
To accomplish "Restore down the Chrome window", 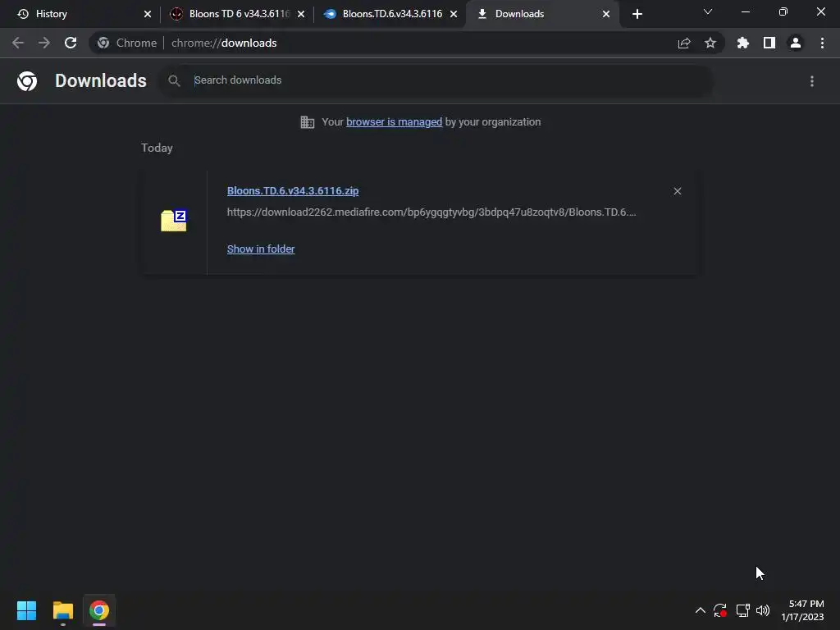I will point(783,11).
